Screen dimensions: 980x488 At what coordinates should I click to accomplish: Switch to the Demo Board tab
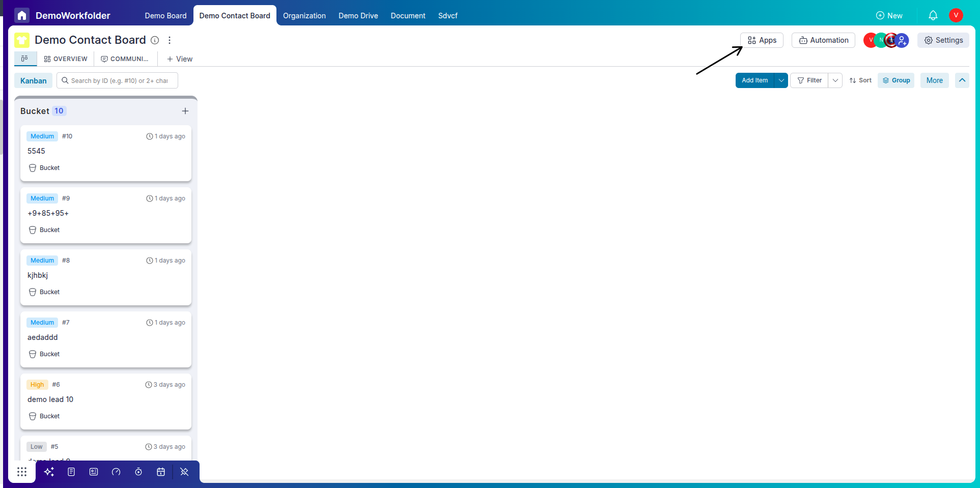click(x=165, y=16)
